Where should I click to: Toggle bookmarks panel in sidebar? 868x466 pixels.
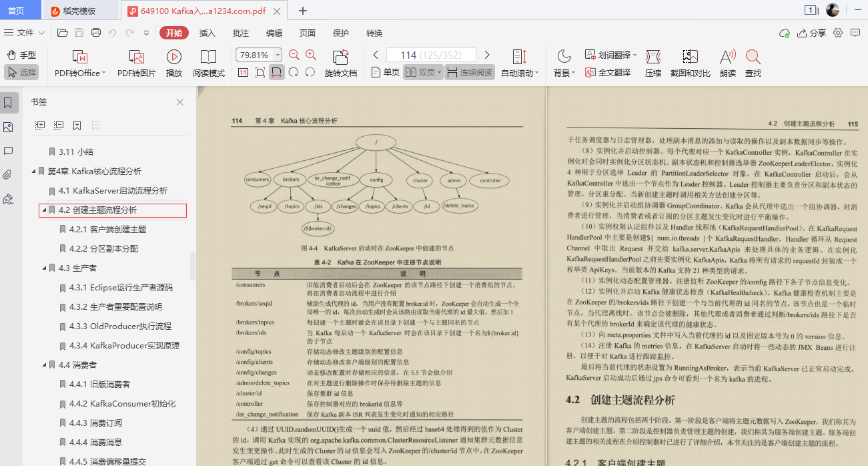(8, 103)
